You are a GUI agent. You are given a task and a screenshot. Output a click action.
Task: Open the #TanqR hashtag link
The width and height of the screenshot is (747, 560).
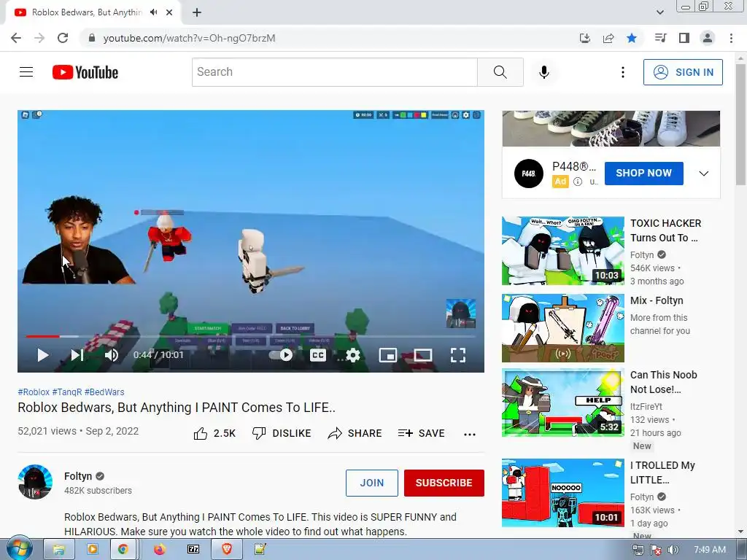[x=66, y=392]
